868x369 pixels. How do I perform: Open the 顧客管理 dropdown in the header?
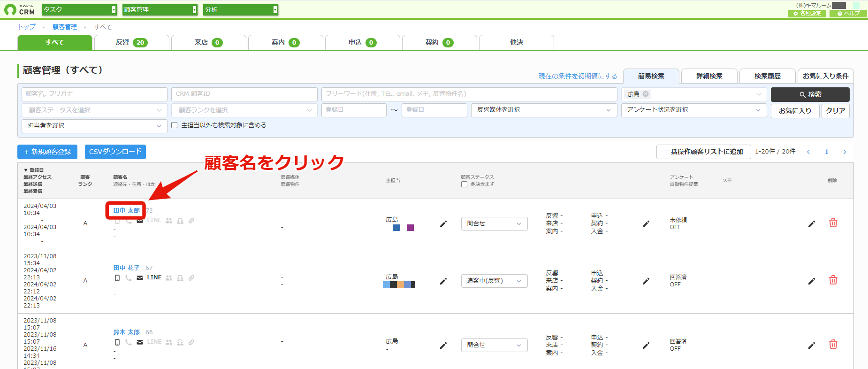160,9
